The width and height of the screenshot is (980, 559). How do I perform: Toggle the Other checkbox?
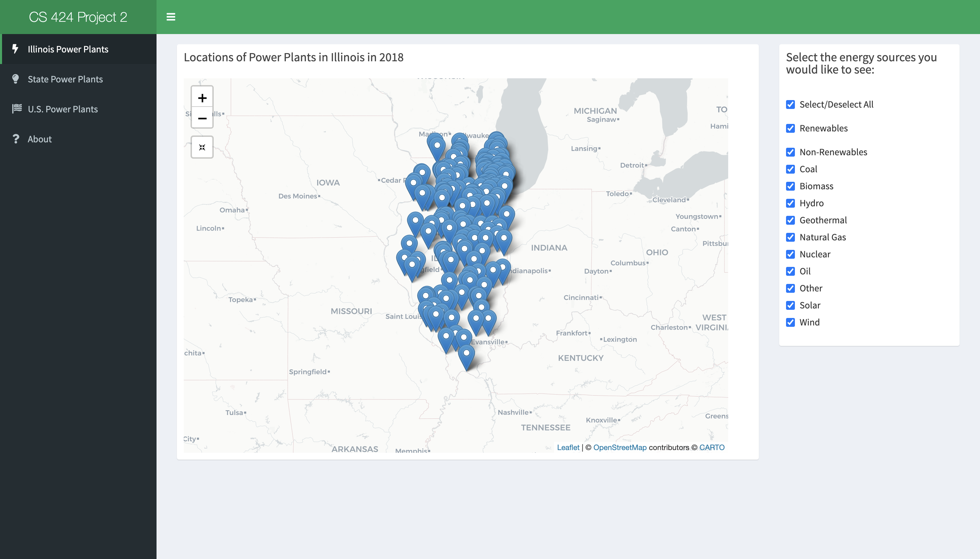click(x=790, y=288)
